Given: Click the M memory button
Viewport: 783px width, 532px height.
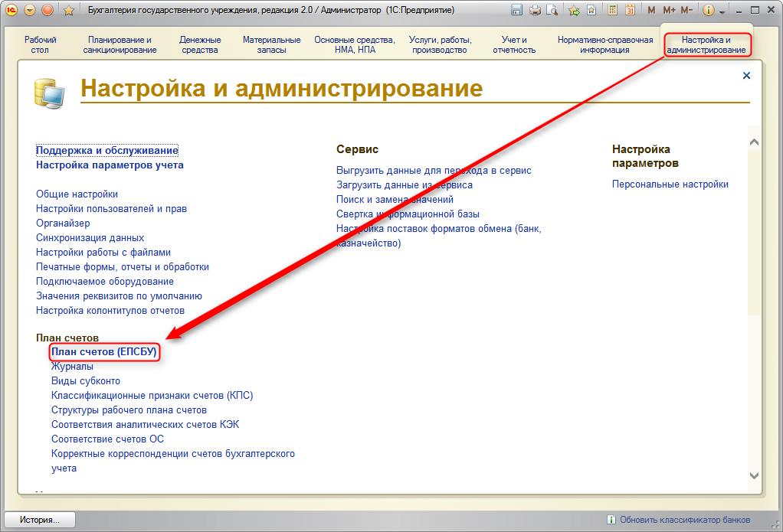Looking at the screenshot, I should pyautogui.click(x=651, y=10).
